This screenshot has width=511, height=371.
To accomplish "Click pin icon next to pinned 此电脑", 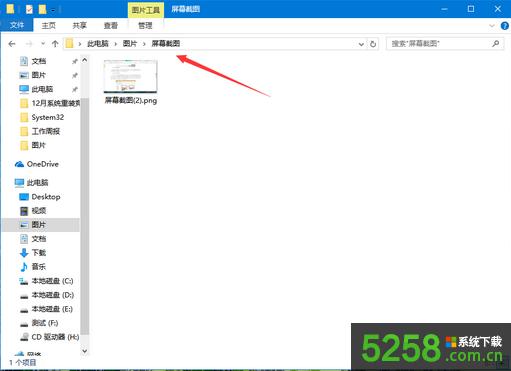I will [75, 89].
